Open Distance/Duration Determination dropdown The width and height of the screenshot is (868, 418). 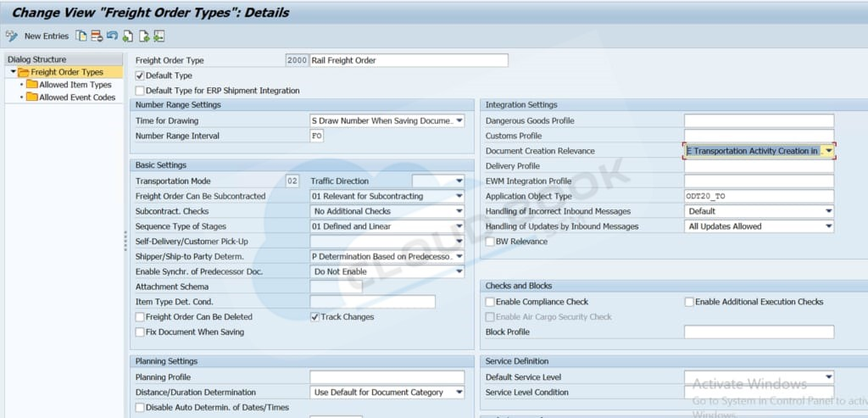(x=459, y=392)
